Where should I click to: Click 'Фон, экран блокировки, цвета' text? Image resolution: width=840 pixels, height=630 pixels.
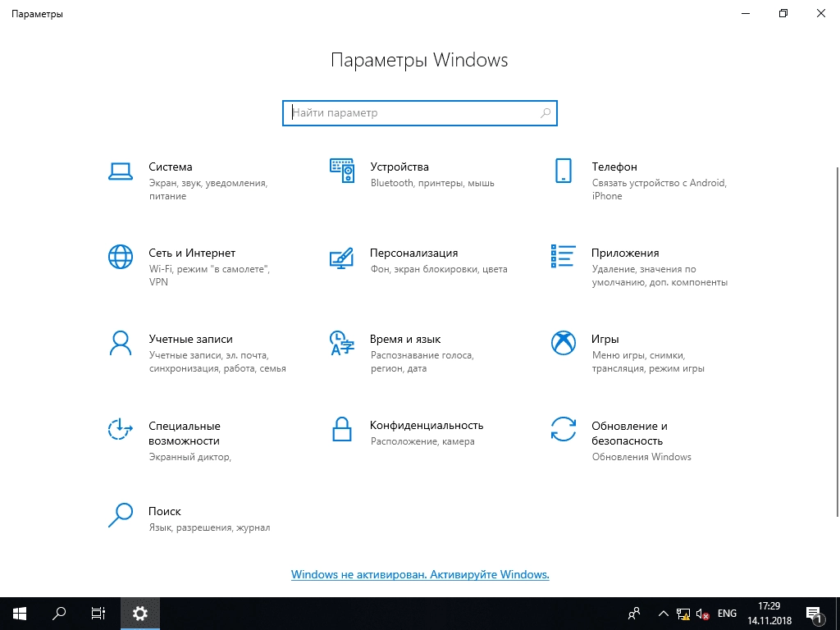pos(439,269)
